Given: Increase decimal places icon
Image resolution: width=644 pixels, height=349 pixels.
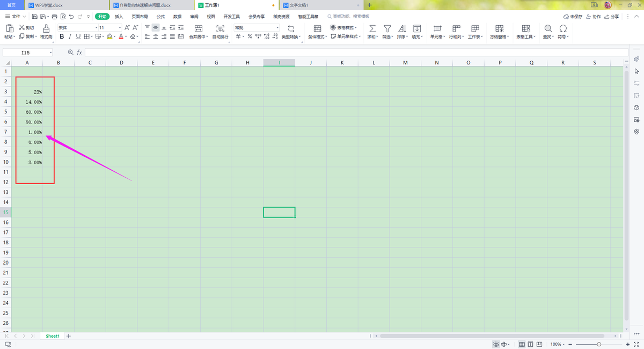Looking at the screenshot, I should coord(267,37).
